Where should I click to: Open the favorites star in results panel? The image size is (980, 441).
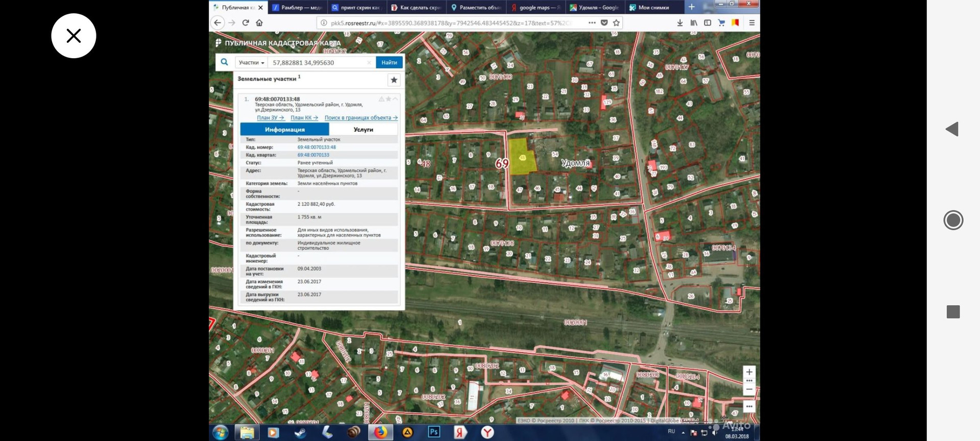pos(394,80)
